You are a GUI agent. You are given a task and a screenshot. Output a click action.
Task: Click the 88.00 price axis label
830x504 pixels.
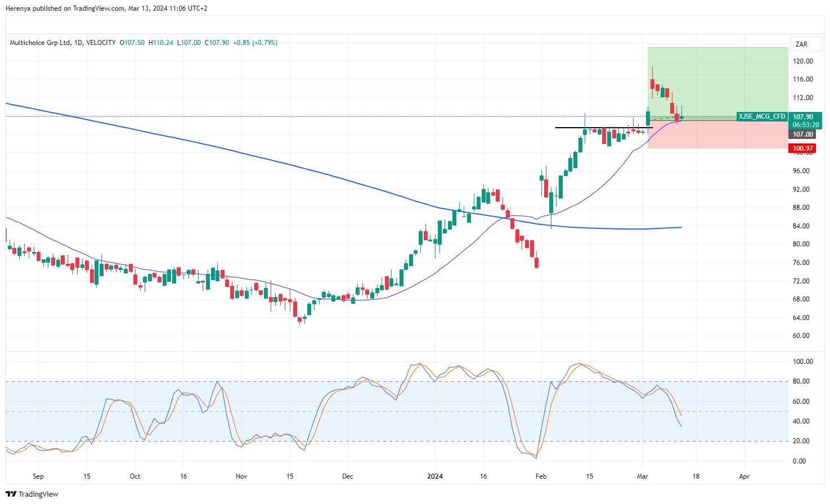tap(801, 208)
